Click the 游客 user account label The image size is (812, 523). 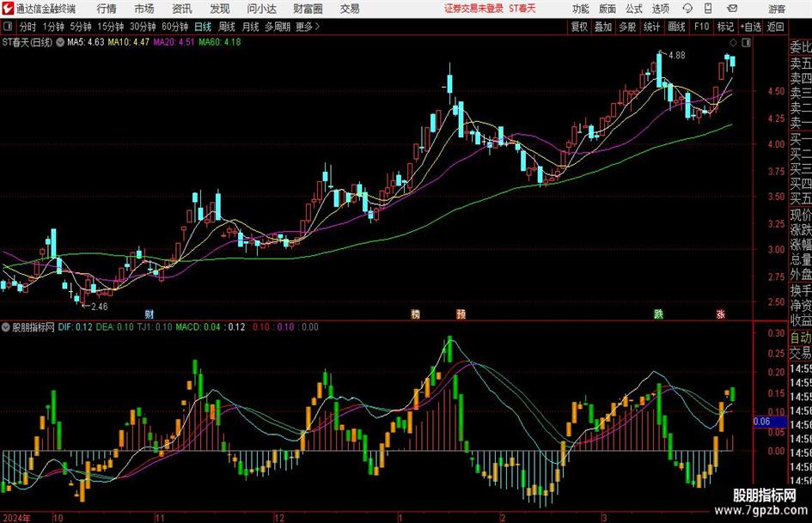(777, 9)
